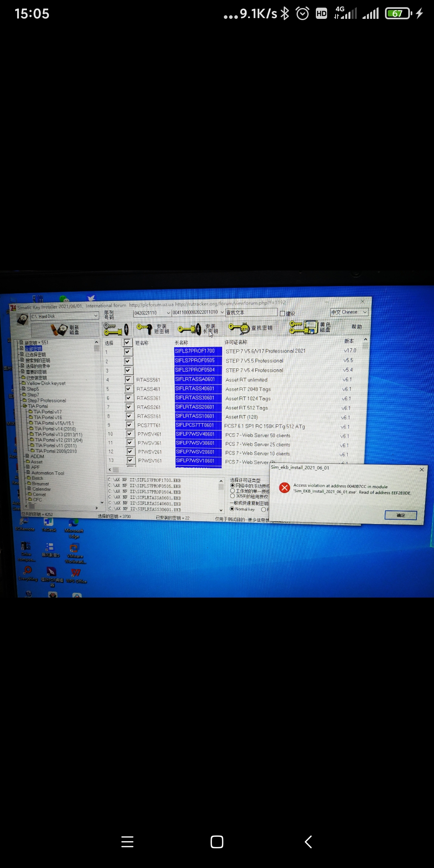Click the install long key (安装长密钥) icon
Image resolution: width=434 pixels, height=868 pixels.
click(x=190, y=329)
